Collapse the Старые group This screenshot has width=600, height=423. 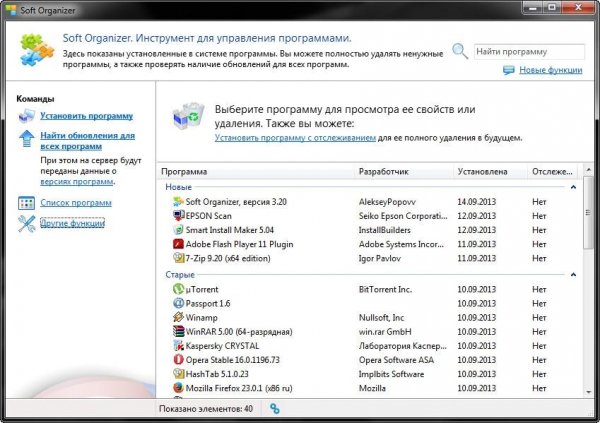[x=573, y=275]
